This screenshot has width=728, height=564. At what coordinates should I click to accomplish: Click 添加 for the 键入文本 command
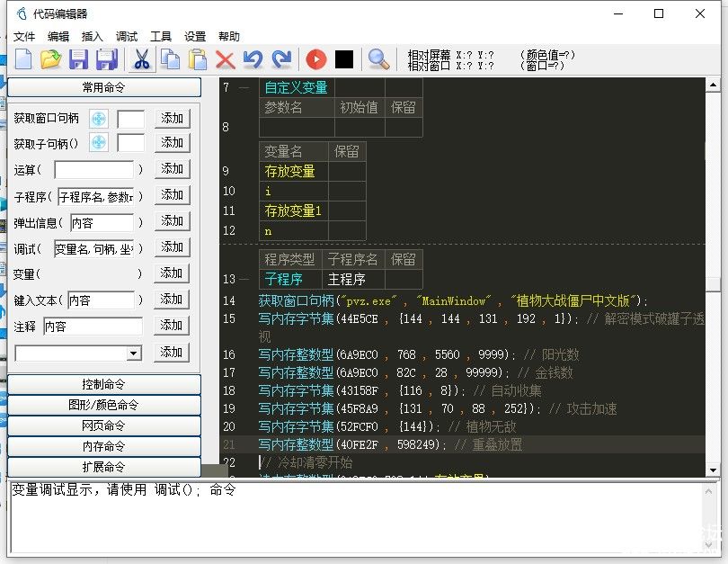pyautogui.click(x=172, y=300)
